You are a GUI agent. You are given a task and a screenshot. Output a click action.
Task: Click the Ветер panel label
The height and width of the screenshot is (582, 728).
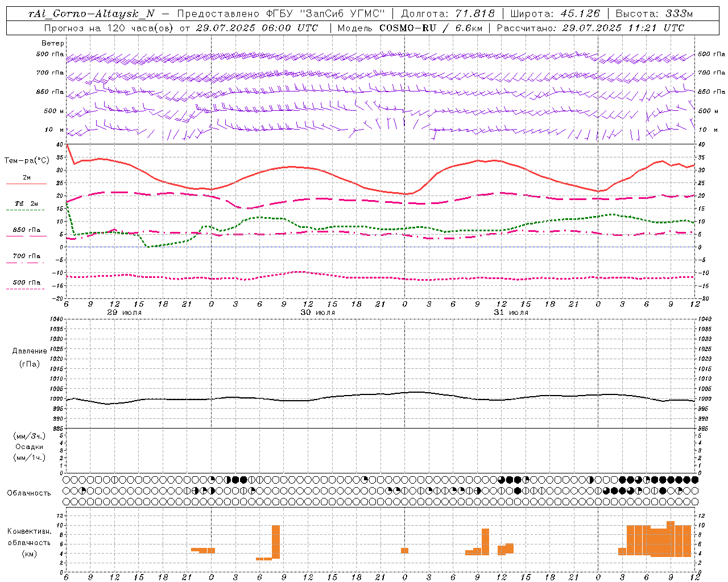click(53, 43)
